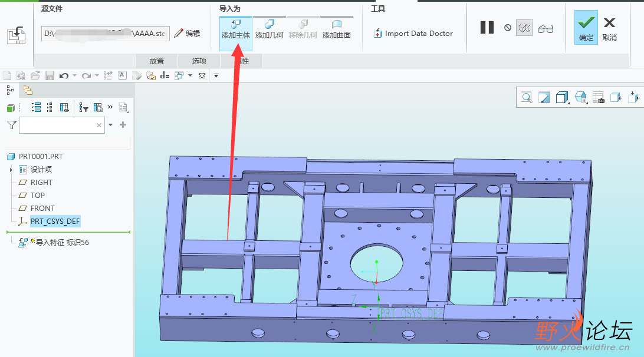Open the Redo history dropdown arrow
Image resolution: width=644 pixels, height=357 pixels.
pyautogui.click(x=97, y=75)
